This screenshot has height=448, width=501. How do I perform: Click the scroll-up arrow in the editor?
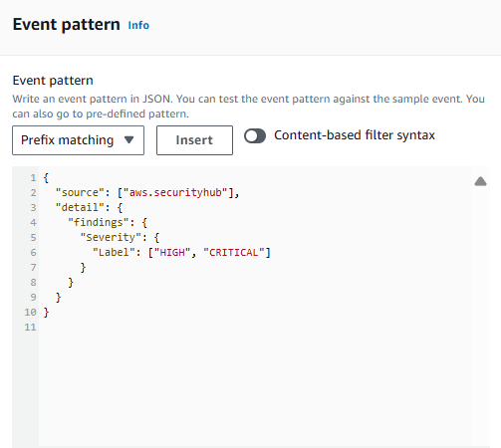(x=480, y=181)
